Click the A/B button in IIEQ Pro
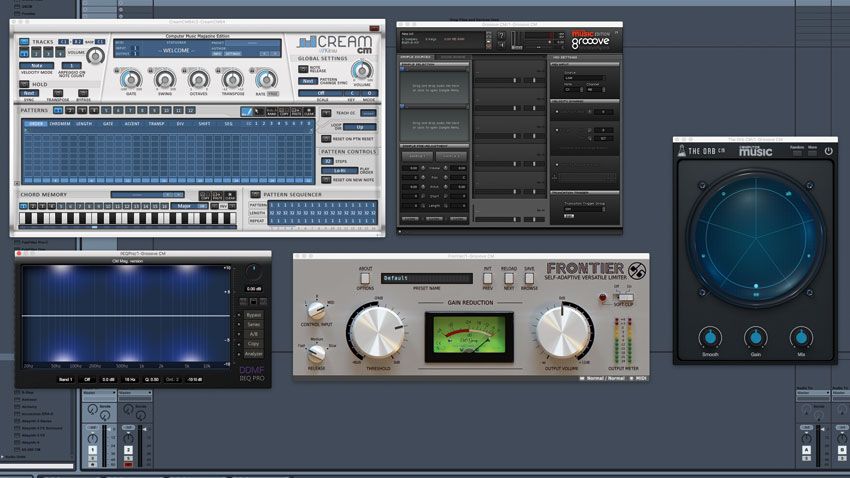Screen dimensions: 850x478 (253, 334)
